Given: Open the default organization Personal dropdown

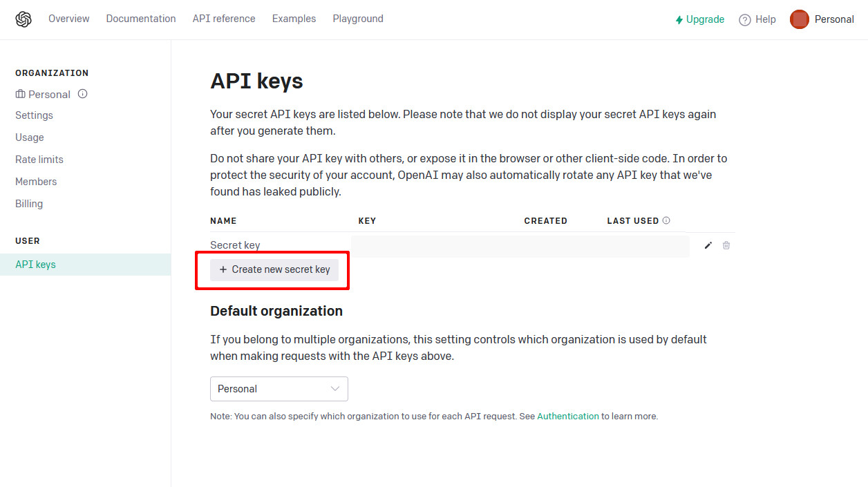Looking at the screenshot, I should 279,389.
